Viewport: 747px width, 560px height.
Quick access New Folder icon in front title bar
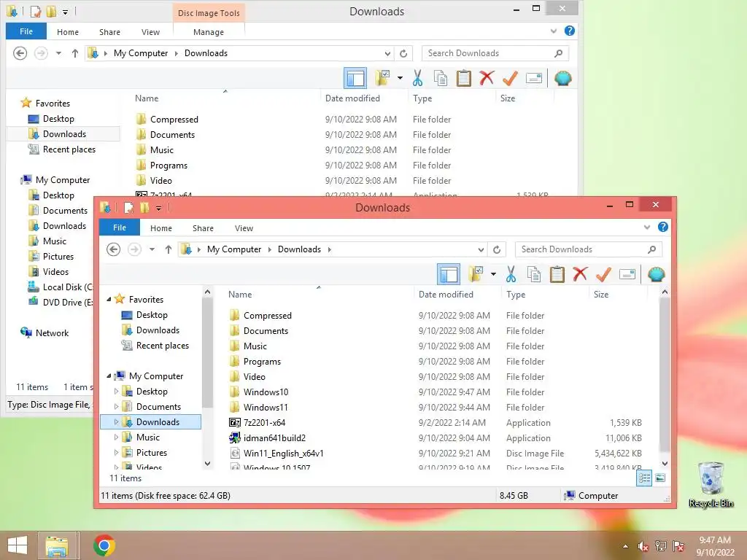[144, 208]
